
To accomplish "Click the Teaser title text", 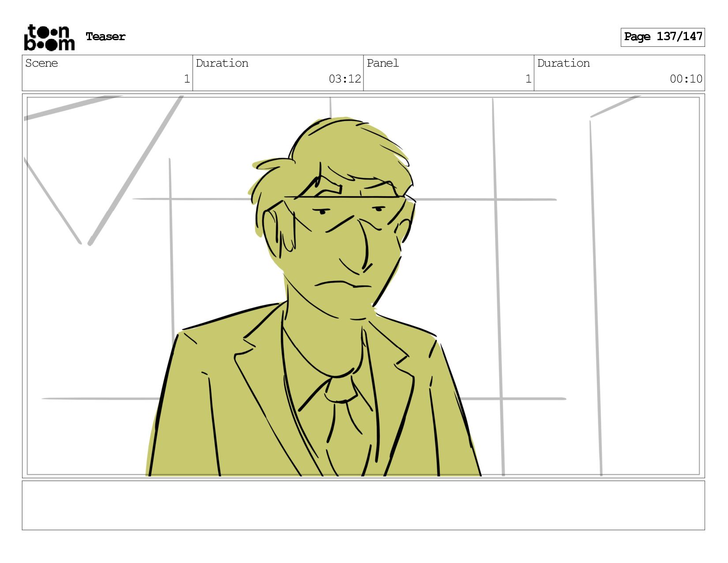I will coord(105,37).
